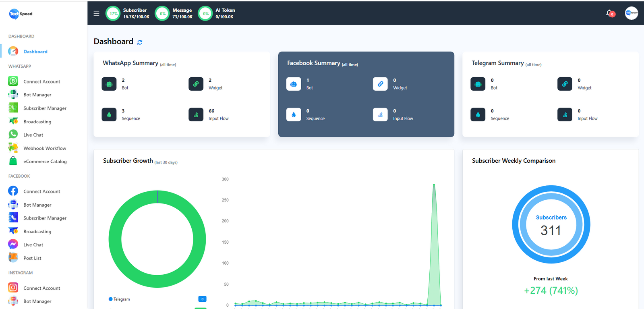This screenshot has width=644, height=309.
Task: Click the Subscribers 311 comparison ring
Action: tap(551, 224)
